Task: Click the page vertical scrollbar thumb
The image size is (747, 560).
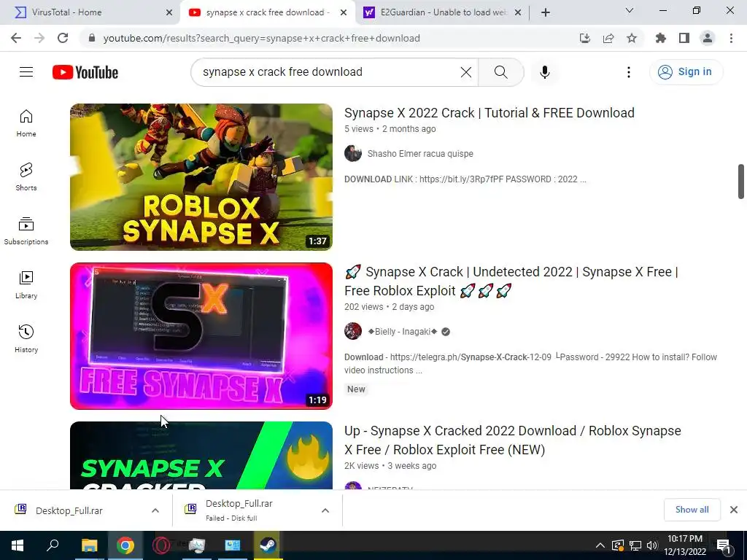Action: (741, 182)
